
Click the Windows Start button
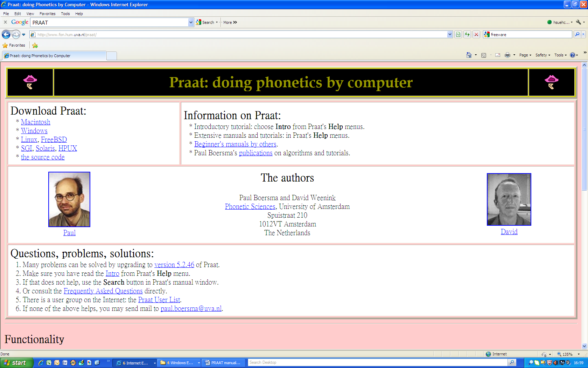[16, 363]
